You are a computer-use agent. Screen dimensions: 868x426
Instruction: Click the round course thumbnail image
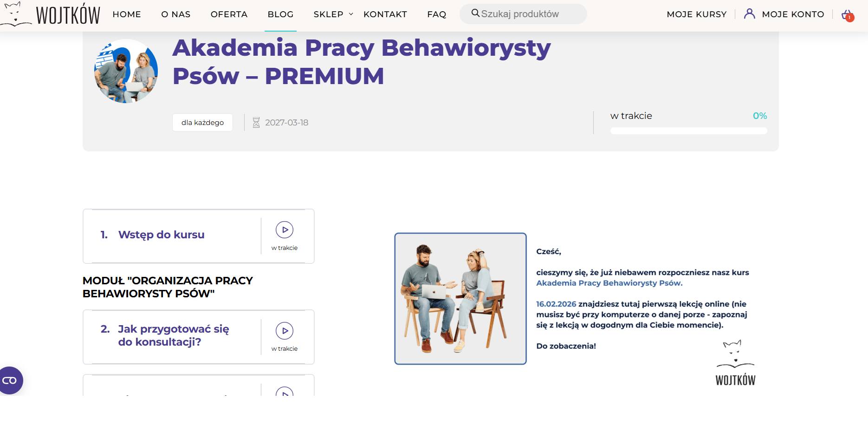pyautogui.click(x=126, y=71)
